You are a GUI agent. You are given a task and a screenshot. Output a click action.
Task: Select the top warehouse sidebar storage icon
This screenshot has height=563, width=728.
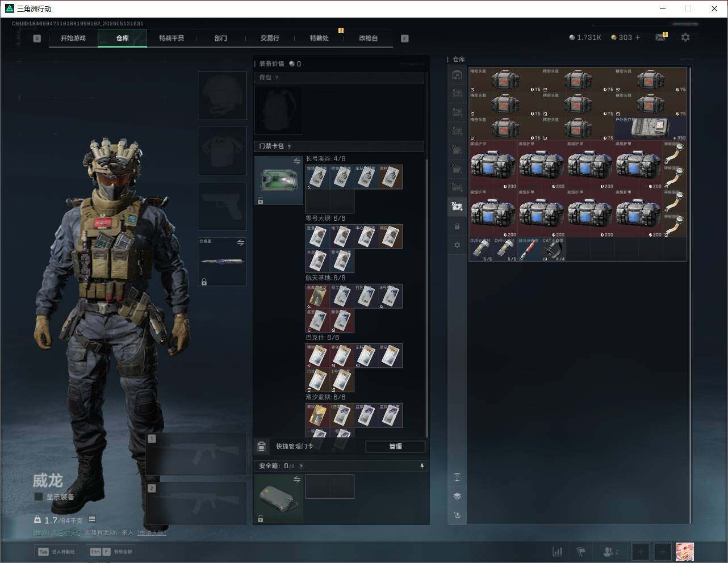click(x=457, y=75)
